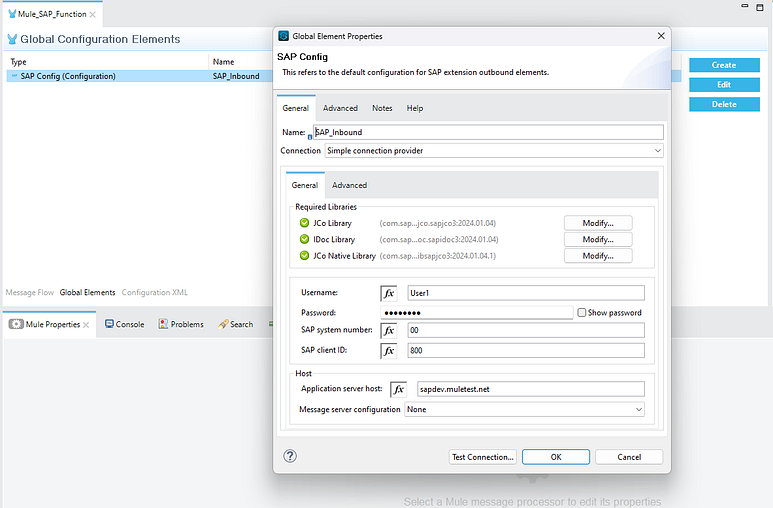
Task: Switch to the outer Advanced tab
Action: point(340,108)
